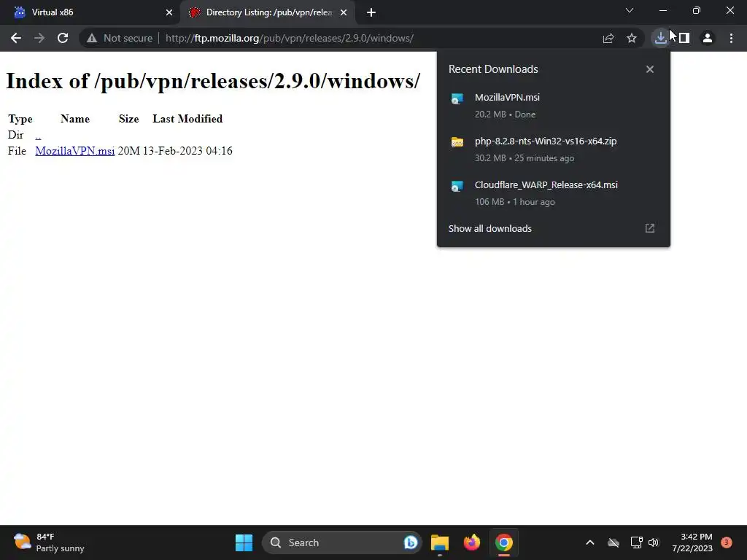The image size is (747, 560).
Task: Reload the directory listing page
Action: pos(63,38)
